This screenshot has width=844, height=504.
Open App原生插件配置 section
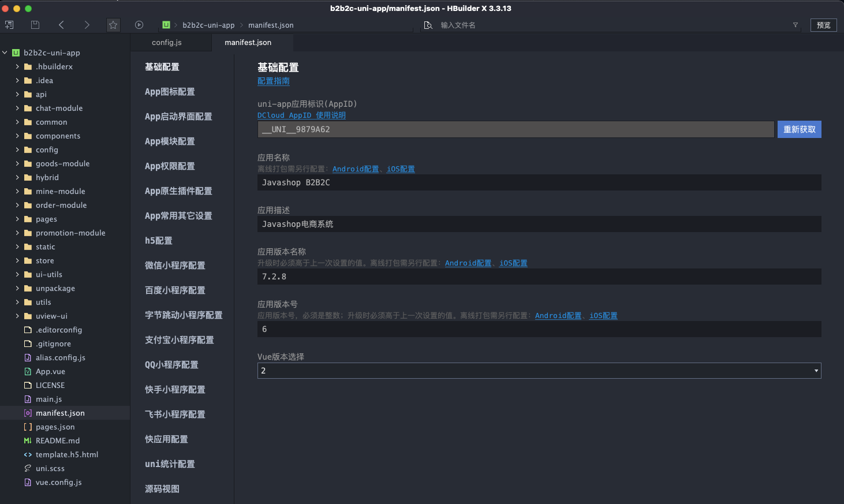[x=178, y=191]
